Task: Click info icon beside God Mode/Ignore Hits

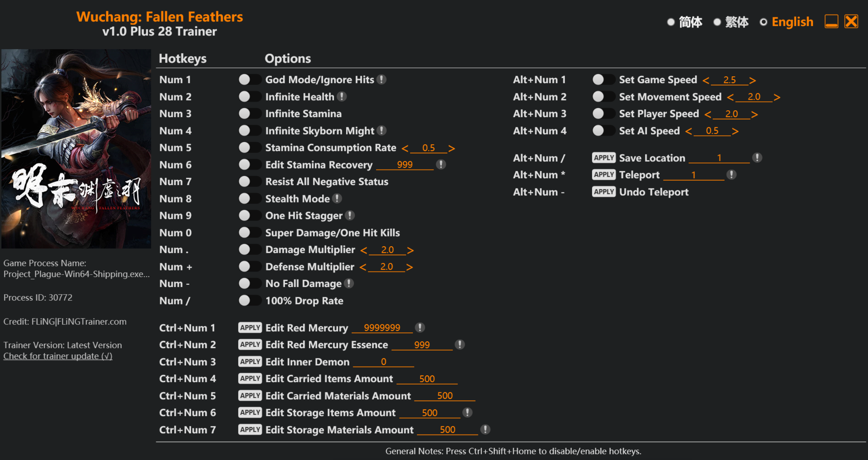Action: point(382,80)
